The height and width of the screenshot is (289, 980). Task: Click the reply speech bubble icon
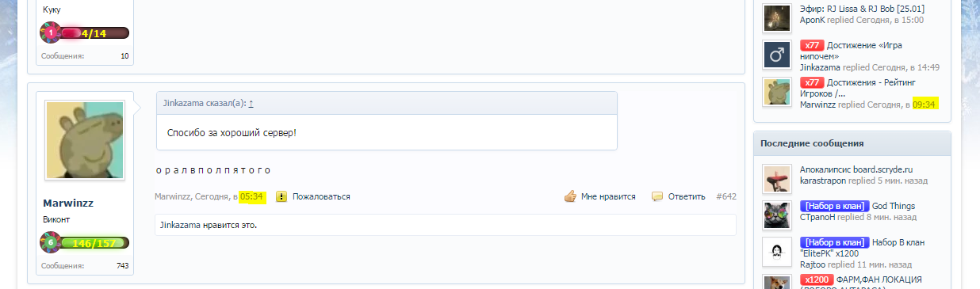pos(657,196)
